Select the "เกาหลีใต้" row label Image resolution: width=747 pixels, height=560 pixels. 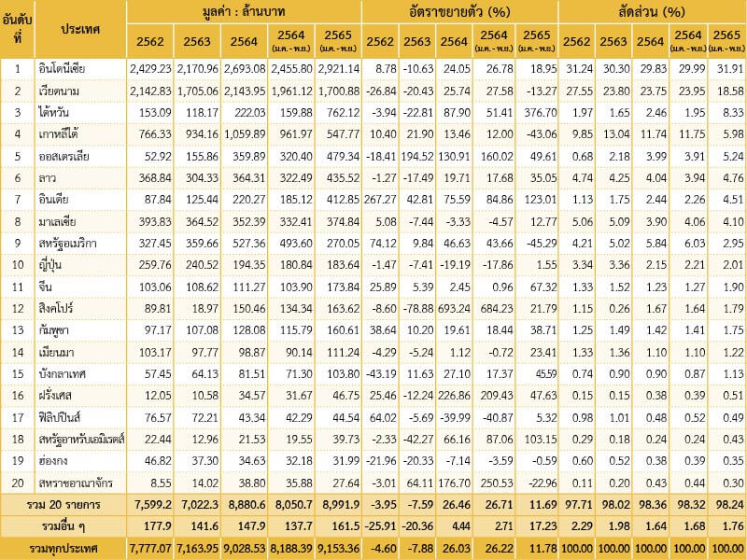58,133
